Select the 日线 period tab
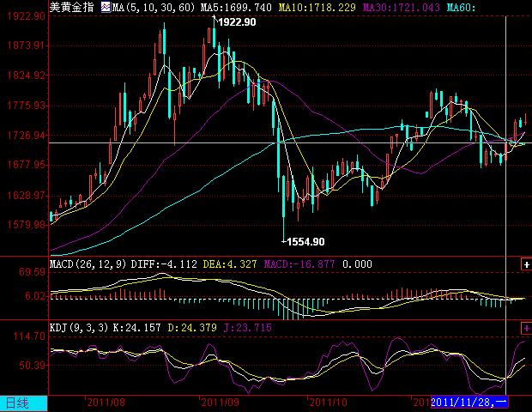The height and width of the screenshot is (412, 532). (23, 403)
